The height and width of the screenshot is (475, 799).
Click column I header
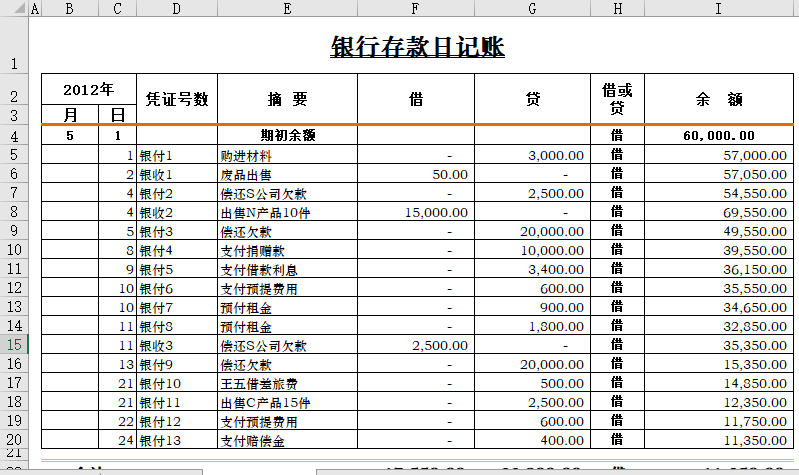click(x=718, y=9)
